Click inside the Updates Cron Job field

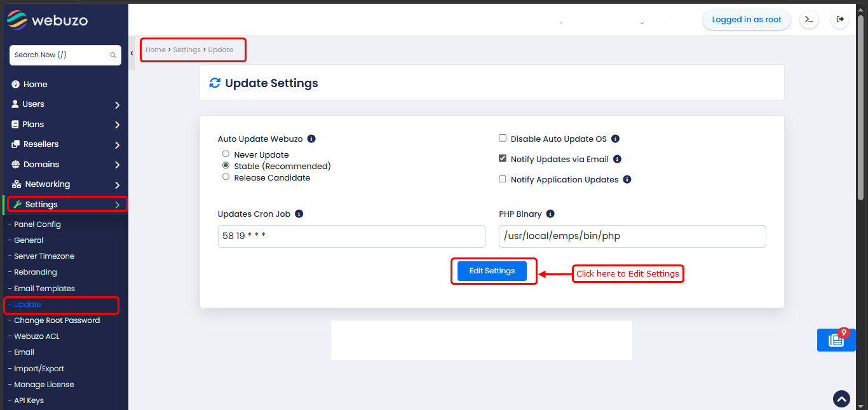351,236
